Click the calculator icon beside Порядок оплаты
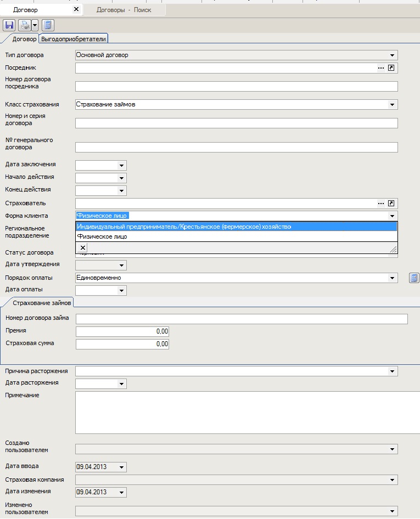 (x=414, y=278)
